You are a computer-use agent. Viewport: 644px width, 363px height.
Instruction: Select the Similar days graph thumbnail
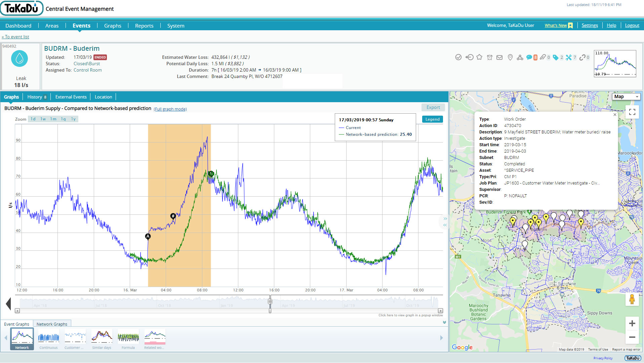(x=102, y=339)
